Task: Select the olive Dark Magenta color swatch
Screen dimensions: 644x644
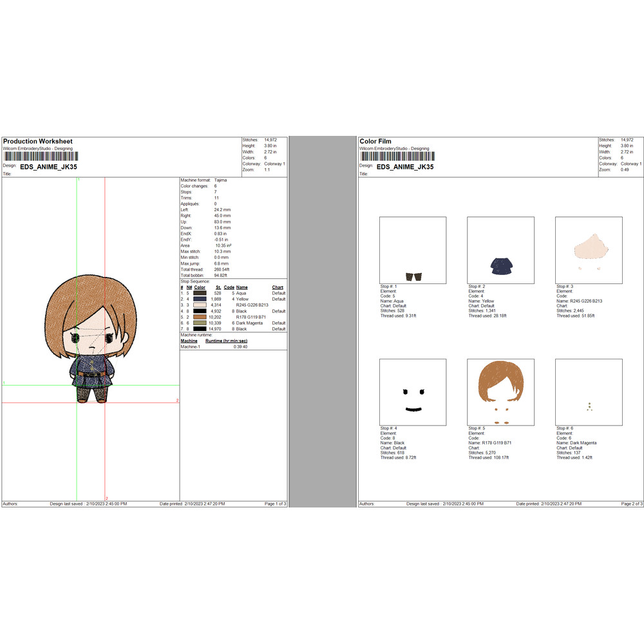Action: [x=200, y=323]
